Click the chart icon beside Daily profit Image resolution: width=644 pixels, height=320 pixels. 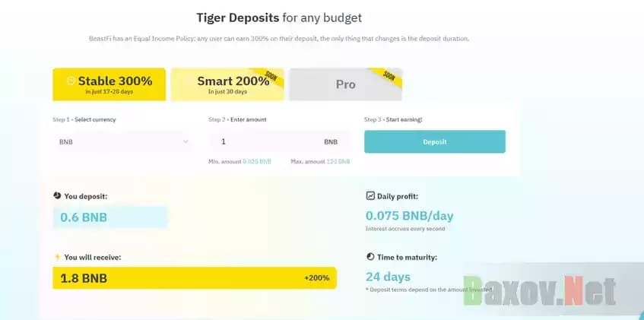(370, 196)
